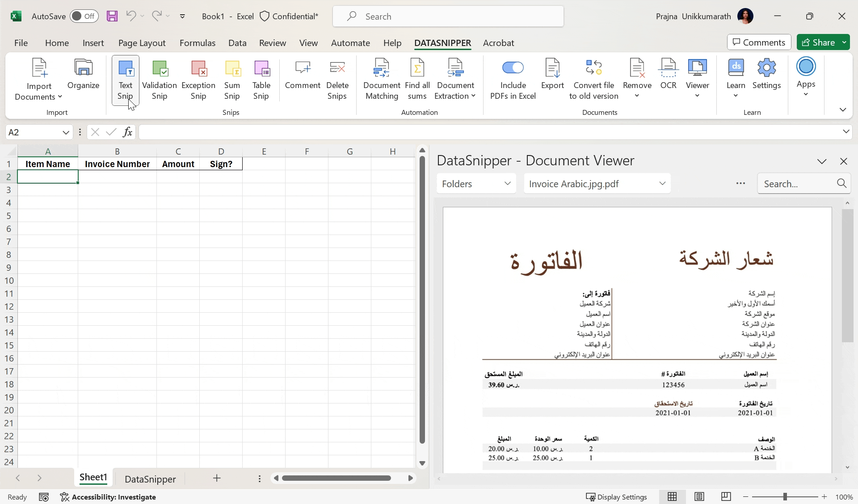Use the Table Snip tool
Viewport: 858px width, 504px height.
[x=261, y=81]
